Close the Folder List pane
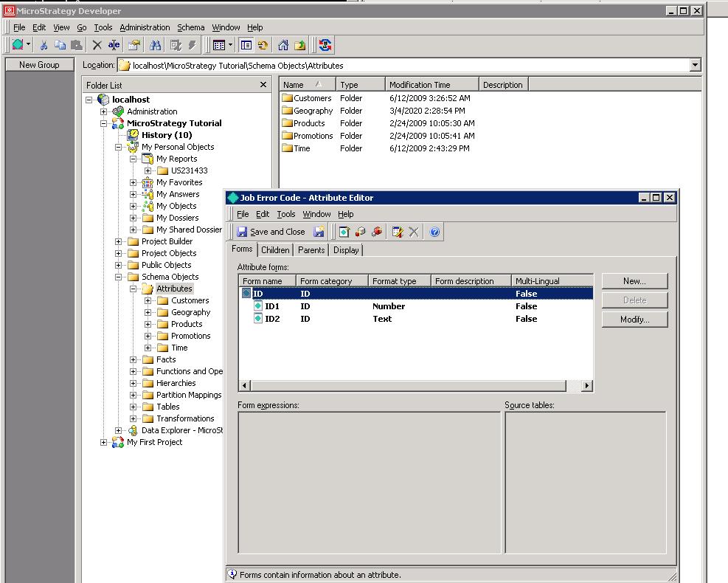The height and width of the screenshot is (583, 728). pos(263,85)
